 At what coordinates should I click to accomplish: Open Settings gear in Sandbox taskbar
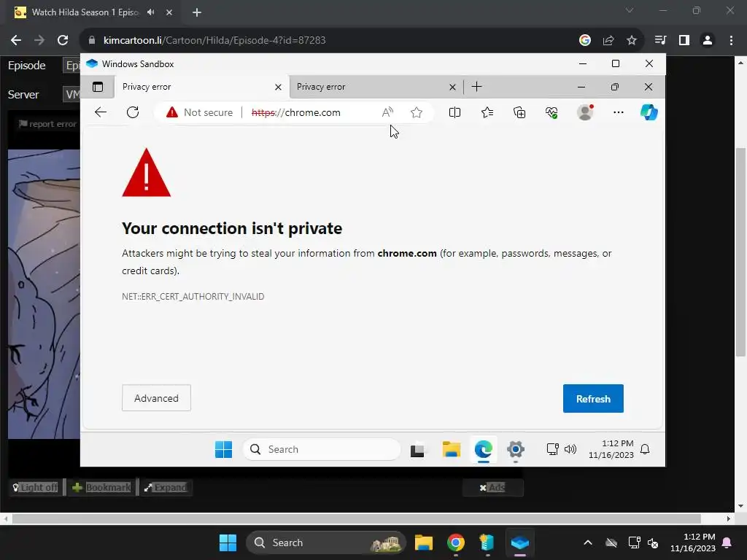(516, 449)
